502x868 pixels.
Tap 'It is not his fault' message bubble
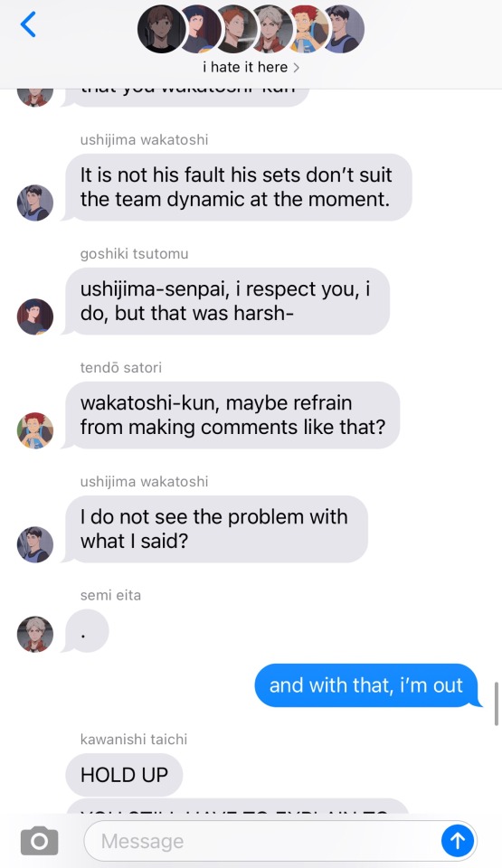pos(238,187)
